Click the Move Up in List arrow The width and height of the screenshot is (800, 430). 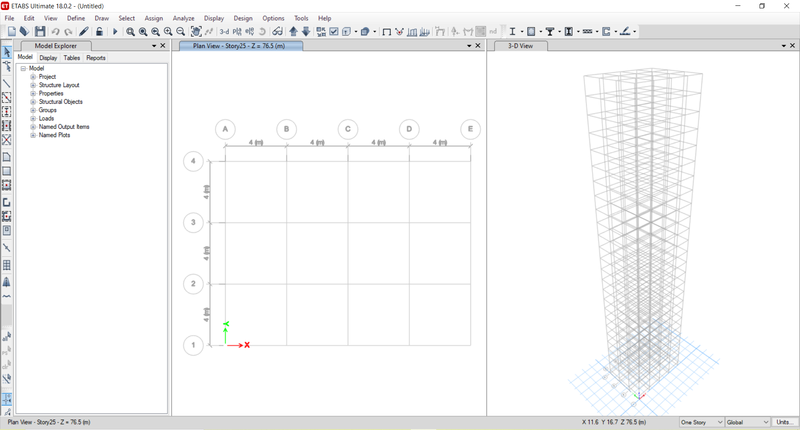tap(293, 32)
